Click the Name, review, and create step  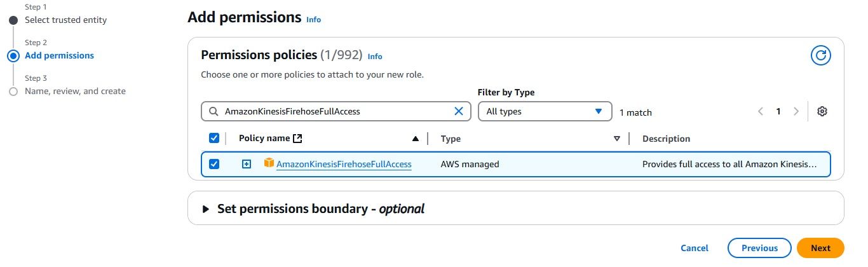pyautogui.click(x=75, y=91)
